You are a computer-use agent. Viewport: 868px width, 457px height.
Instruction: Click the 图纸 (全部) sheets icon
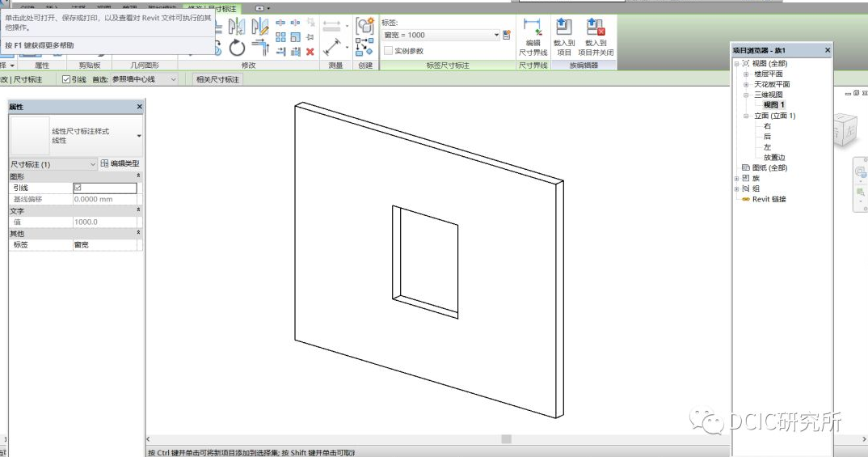click(746, 167)
